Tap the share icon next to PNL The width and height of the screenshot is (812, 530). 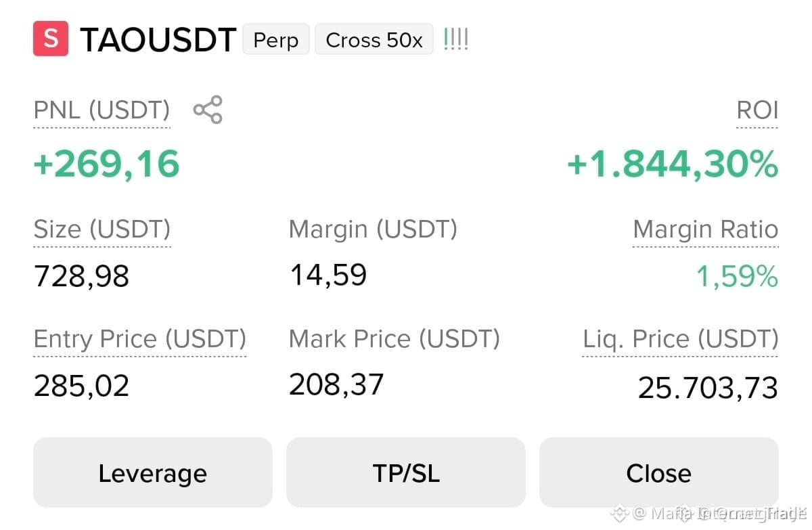208,110
